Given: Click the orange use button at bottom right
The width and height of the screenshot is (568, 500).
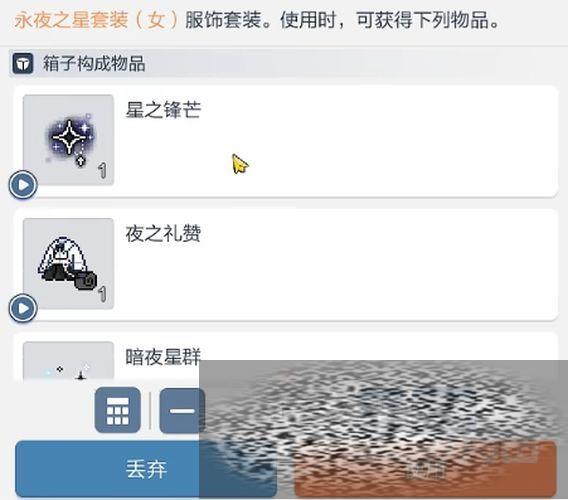Looking at the screenshot, I should [425, 470].
